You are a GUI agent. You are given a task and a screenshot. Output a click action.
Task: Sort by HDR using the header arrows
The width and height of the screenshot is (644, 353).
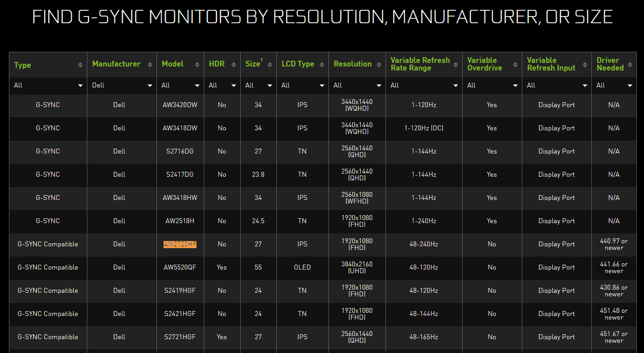(234, 65)
